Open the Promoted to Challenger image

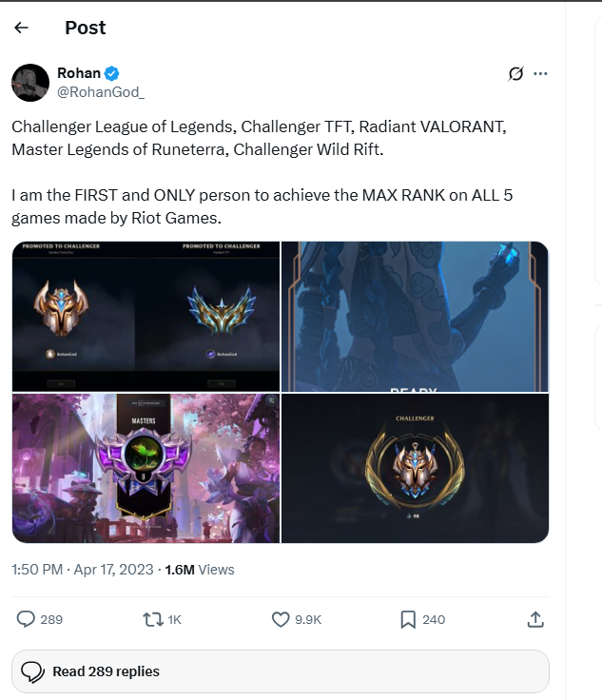[146, 317]
